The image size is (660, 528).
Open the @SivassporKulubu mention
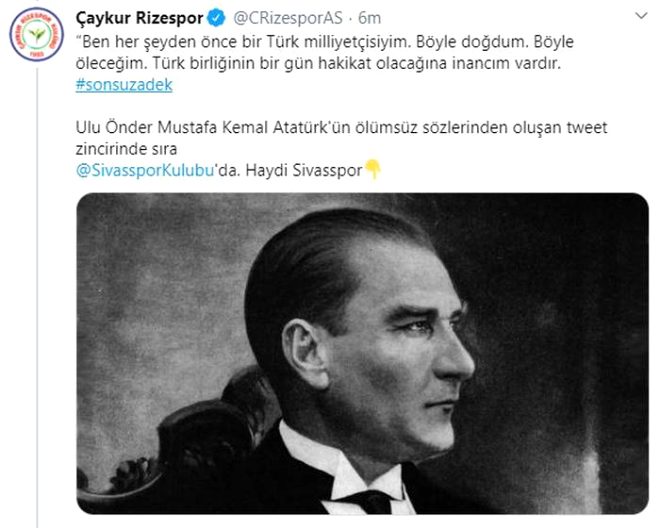[x=145, y=170]
